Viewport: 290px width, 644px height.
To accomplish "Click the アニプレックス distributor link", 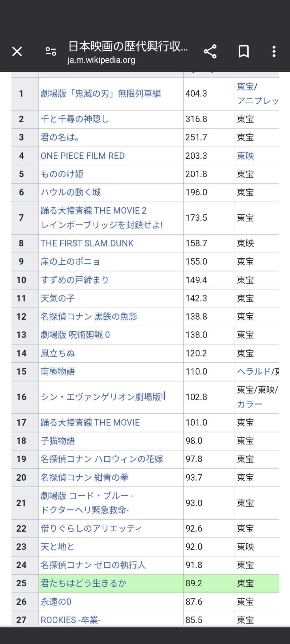I will coord(258,101).
